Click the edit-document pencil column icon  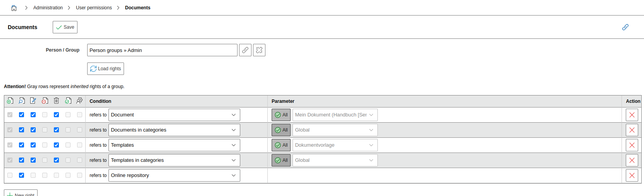33,101
